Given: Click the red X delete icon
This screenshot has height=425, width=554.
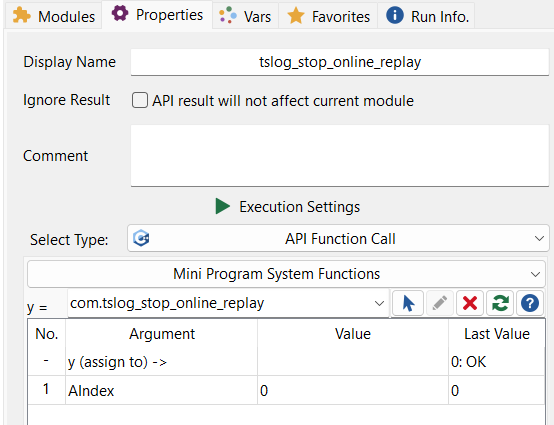Looking at the screenshot, I should [x=470, y=303].
